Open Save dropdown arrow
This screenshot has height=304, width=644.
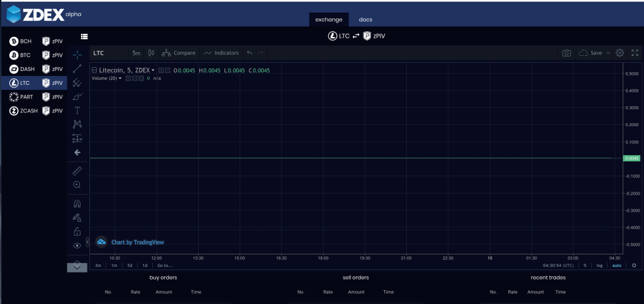608,53
